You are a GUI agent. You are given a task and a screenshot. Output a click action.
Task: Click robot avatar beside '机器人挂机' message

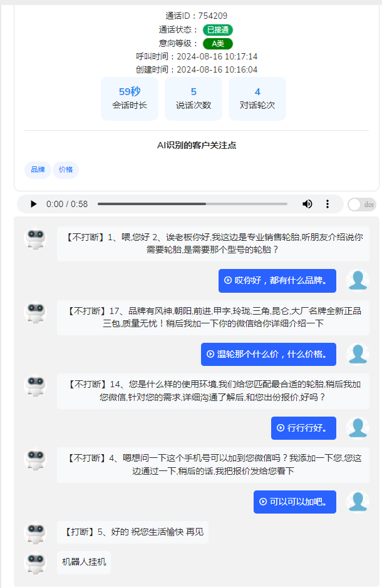35,562
